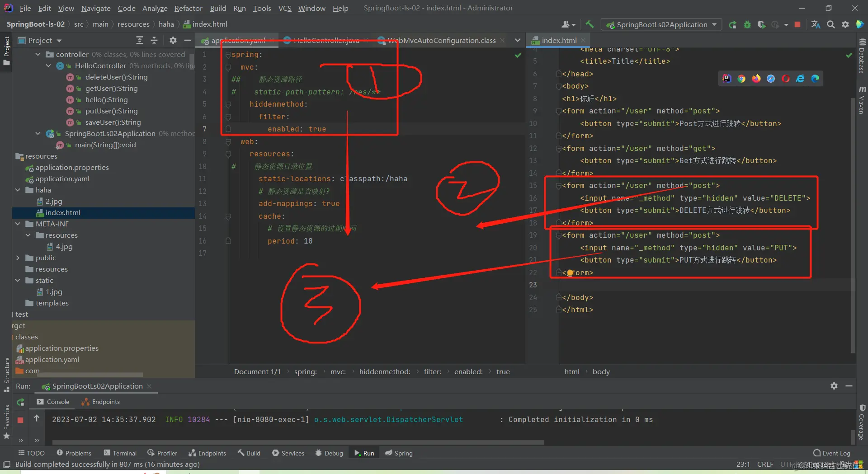This screenshot has height=474, width=868.
Task: Click the console horizontal scrollbar
Action: [x=298, y=442]
